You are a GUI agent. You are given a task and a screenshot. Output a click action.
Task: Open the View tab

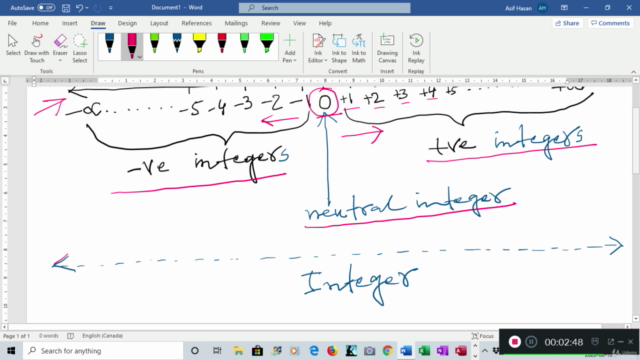tap(299, 23)
